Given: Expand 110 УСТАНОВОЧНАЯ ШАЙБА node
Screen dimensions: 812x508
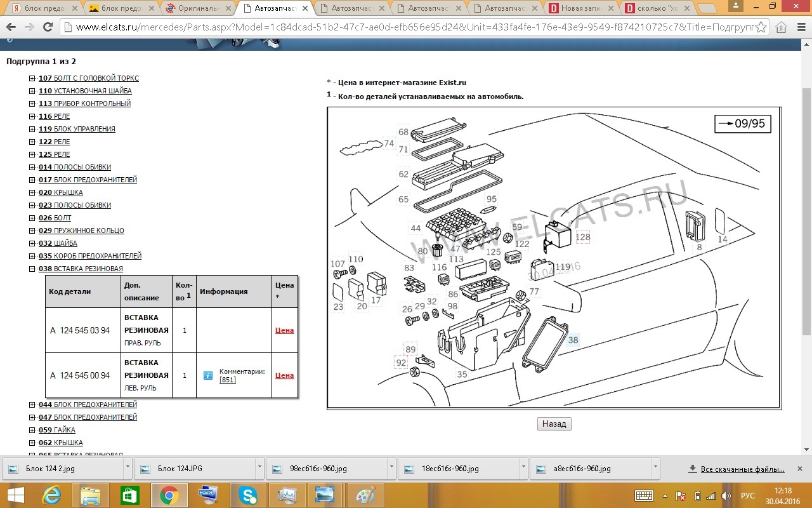Looking at the screenshot, I should [32, 91].
